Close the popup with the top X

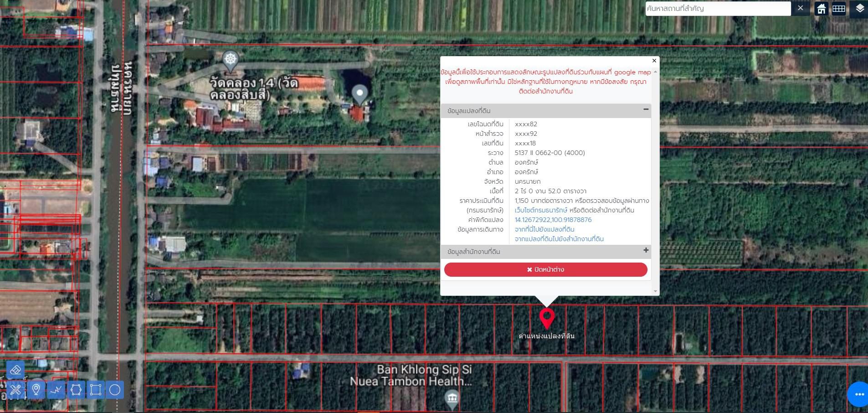654,61
